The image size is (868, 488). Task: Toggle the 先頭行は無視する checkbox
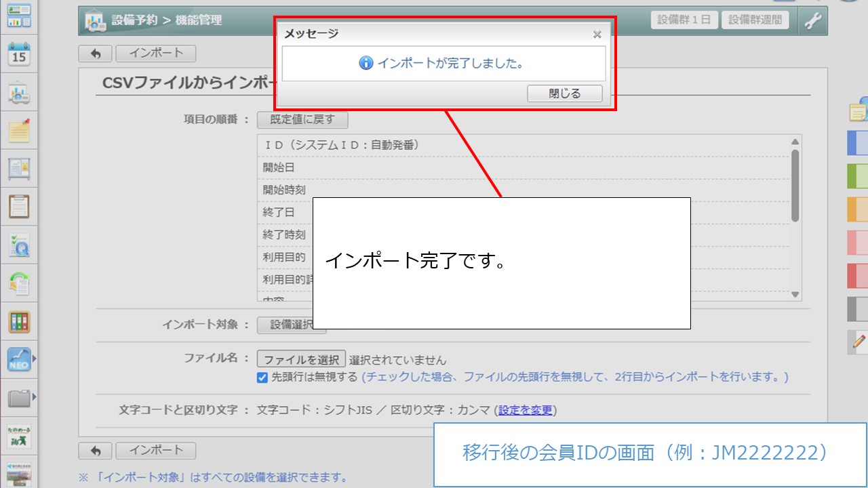262,378
